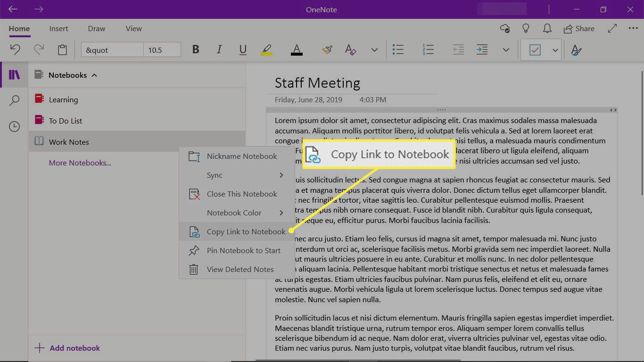Open Search from the sidebar magnifier
Image resolution: width=644 pixels, height=362 pixels.
(x=15, y=100)
